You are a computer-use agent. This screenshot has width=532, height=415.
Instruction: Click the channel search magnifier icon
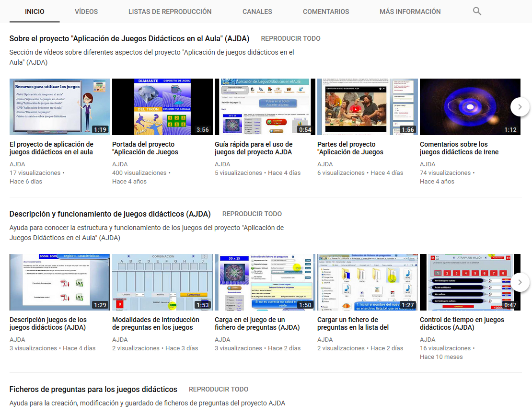477,12
